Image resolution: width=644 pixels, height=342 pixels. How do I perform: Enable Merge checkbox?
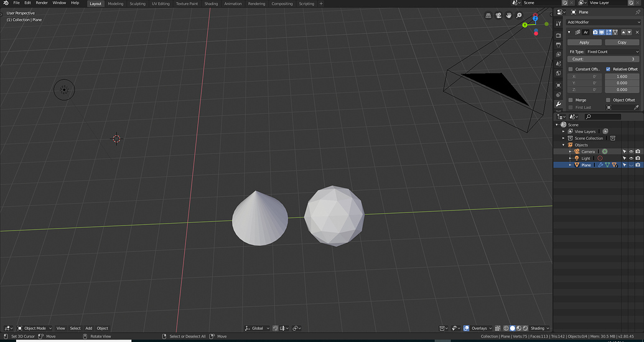[571, 100]
